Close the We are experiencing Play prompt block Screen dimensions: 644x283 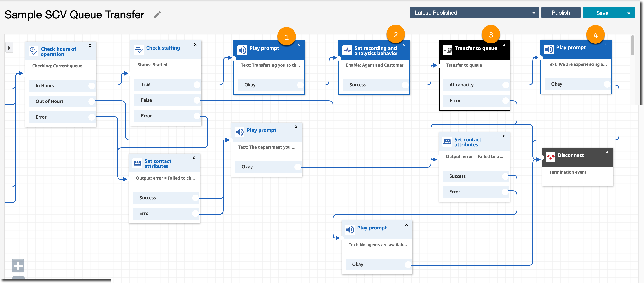[x=605, y=44]
